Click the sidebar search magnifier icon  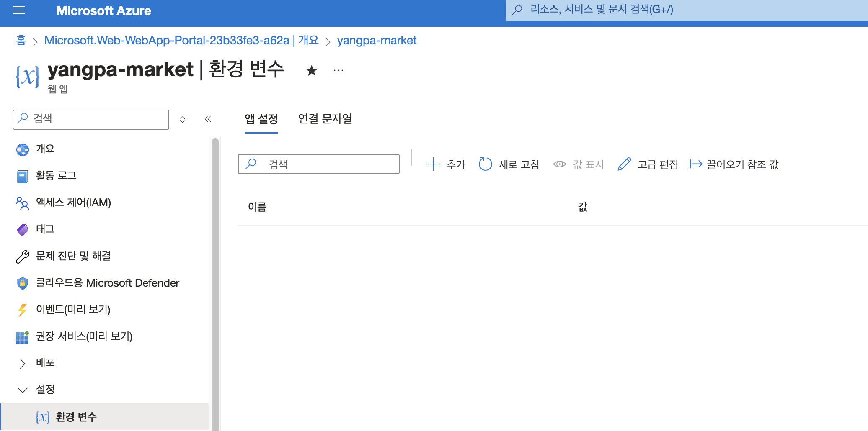tap(23, 118)
